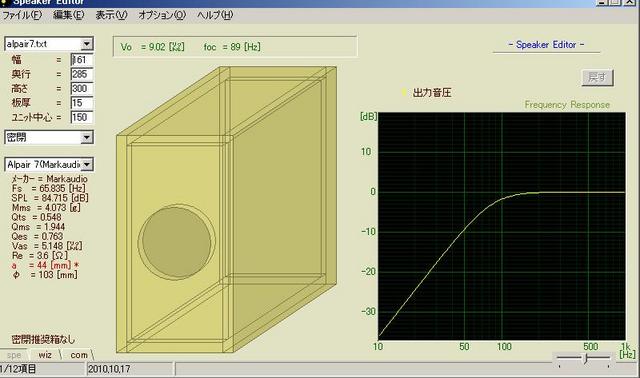640x378 pixels.
Task: Click the speaker driver circle on enclosure
Action: click(176, 242)
